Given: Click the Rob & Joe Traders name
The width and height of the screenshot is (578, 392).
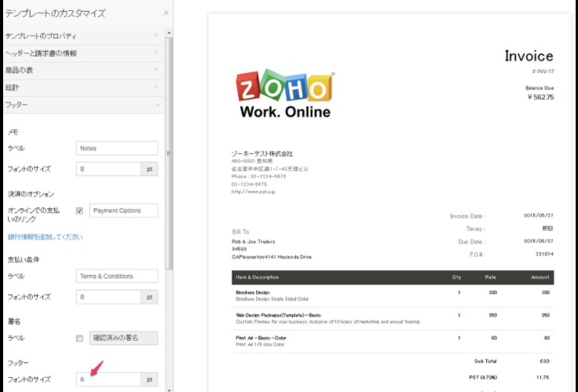Looking at the screenshot, I should tap(253, 241).
